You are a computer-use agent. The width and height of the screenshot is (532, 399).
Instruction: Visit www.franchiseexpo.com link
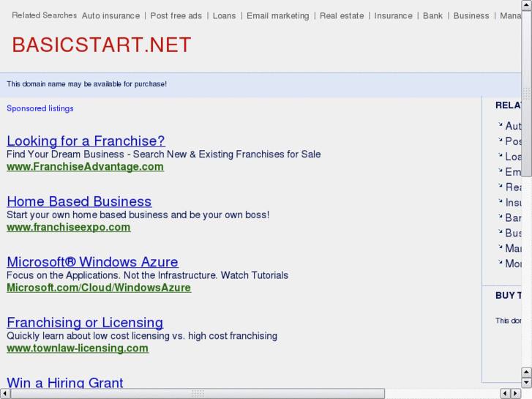coord(69,227)
